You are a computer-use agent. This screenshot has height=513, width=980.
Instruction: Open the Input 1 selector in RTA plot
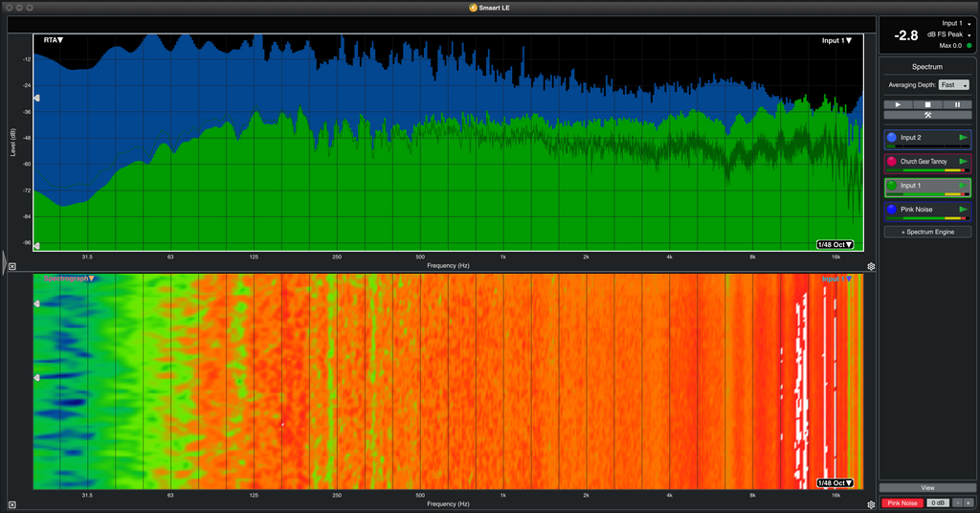click(836, 40)
